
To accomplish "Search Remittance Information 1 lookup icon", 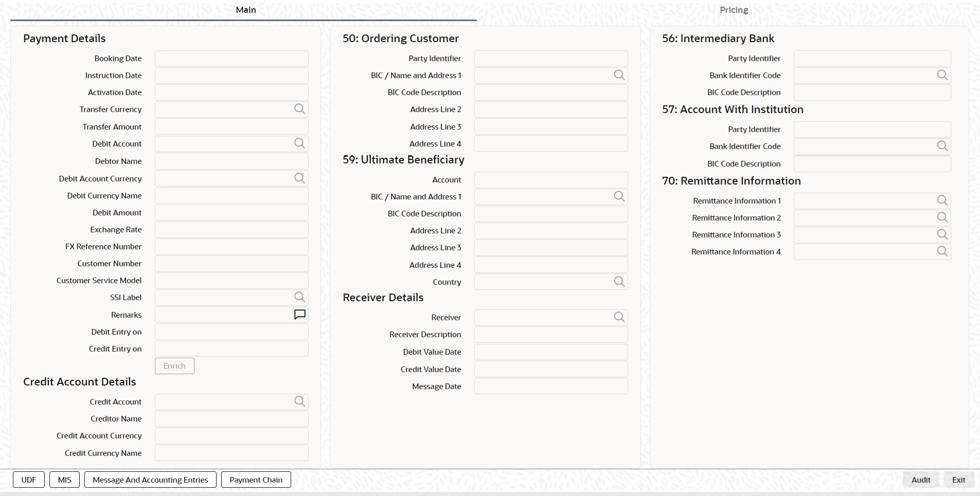I will coord(942,200).
